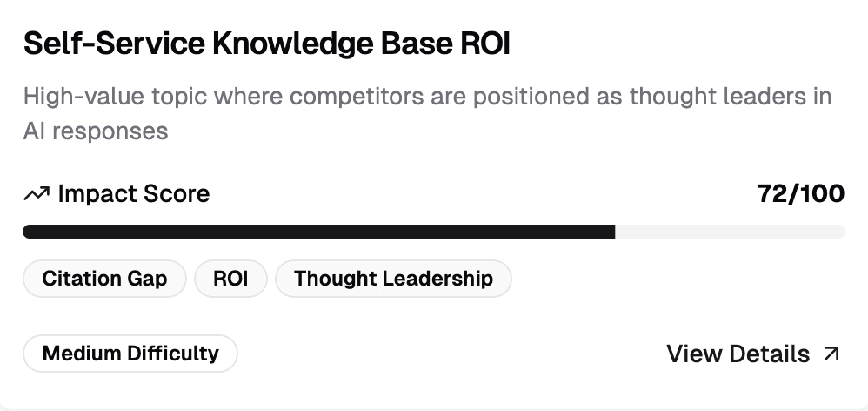The width and height of the screenshot is (868, 411).
Task: Click the High-value topic description text
Action: tap(427, 113)
